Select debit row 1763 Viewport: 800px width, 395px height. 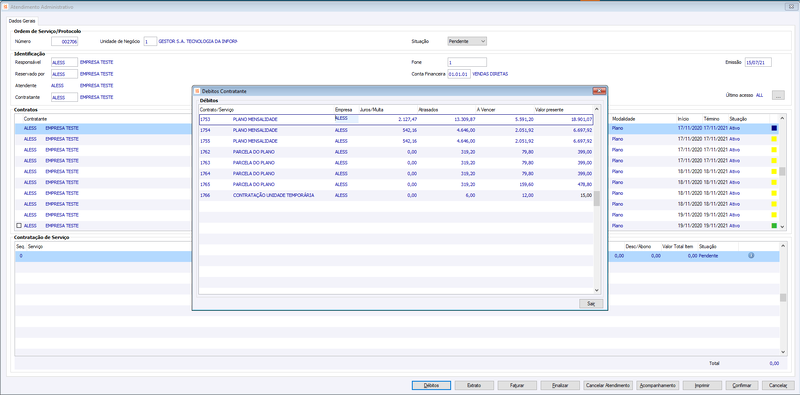coord(396,163)
